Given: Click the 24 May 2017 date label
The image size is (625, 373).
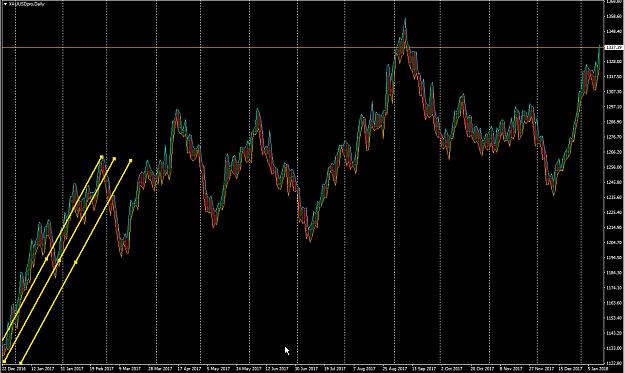Looking at the screenshot, I should (248, 369).
